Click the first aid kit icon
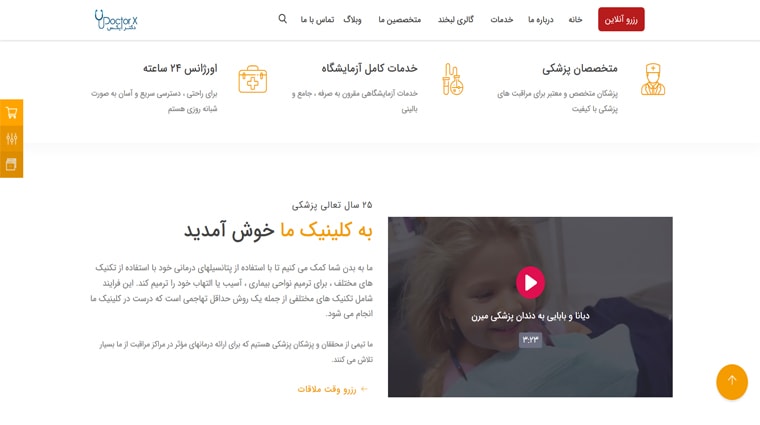 253,79
